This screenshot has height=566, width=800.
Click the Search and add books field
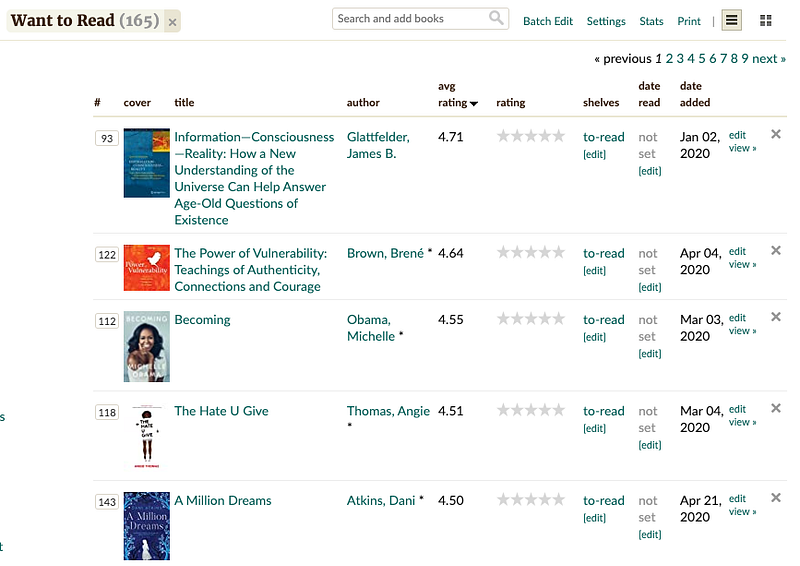click(410, 18)
